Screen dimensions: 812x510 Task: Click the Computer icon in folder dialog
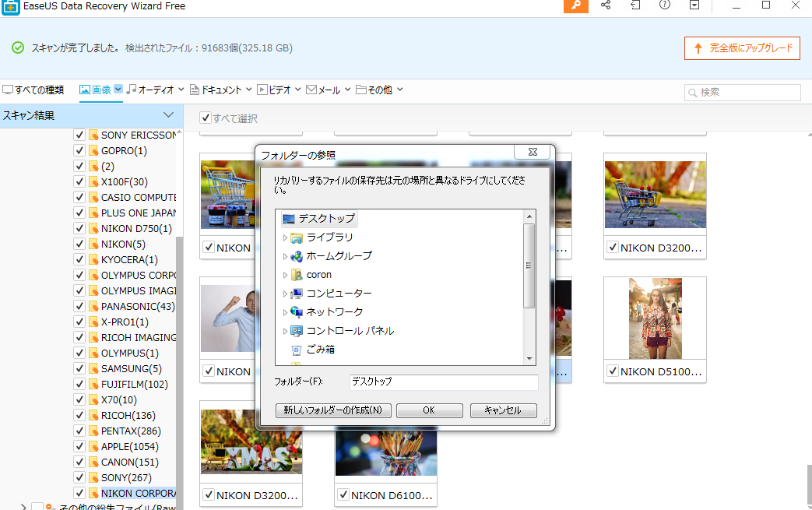pos(296,294)
